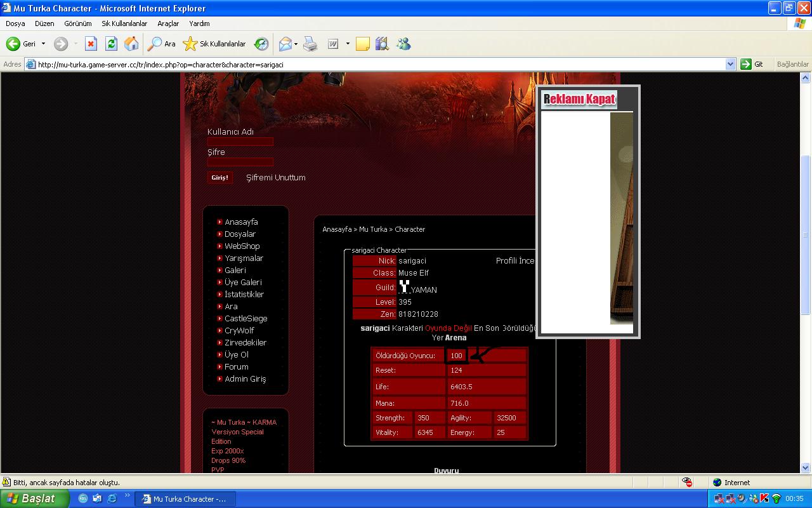Click the privacy report eye icon in status bar
The image size is (812, 508).
688,483
